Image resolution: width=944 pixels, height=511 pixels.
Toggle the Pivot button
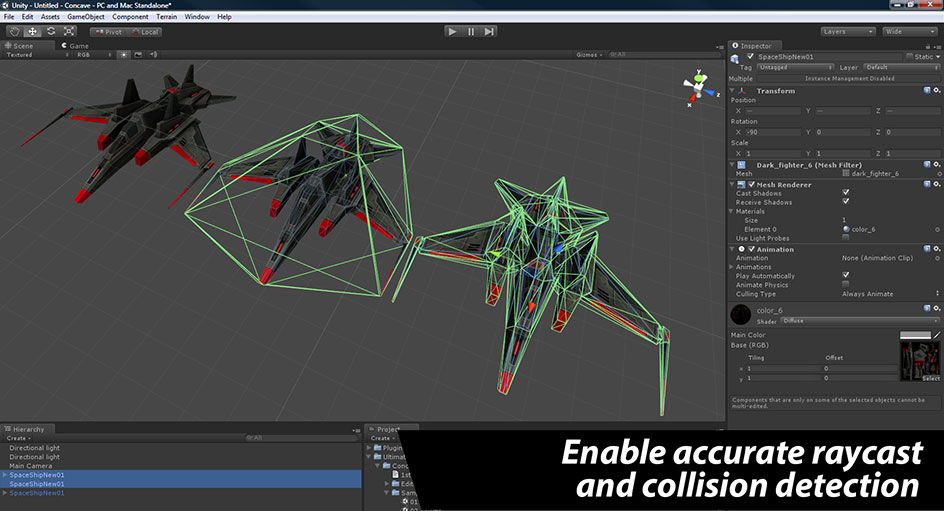(x=109, y=32)
